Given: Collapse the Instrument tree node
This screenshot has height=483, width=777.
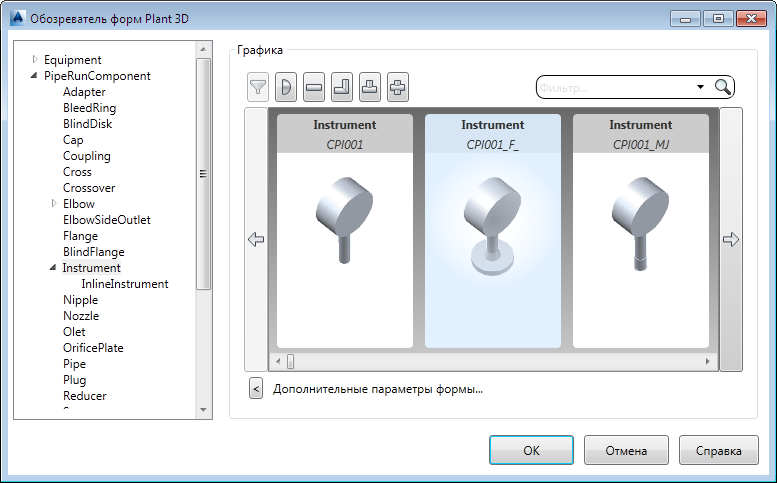Looking at the screenshot, I should [x=53, y=268].
